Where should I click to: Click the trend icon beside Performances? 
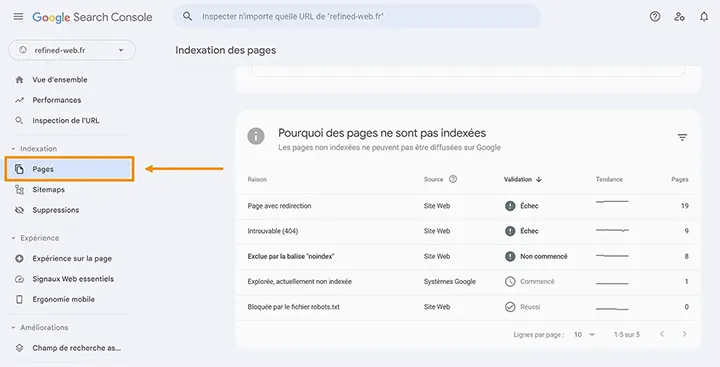tap(19, 100)
